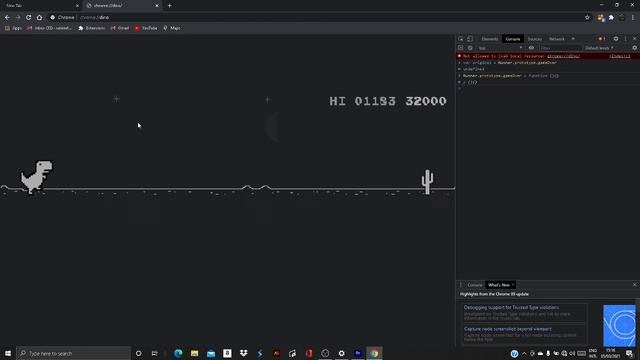Image resolution: width=640 pixels, height=360 pixels.
Task: Open Dropbox icon on taskbar
Action: pyautogui.click(x=244, y=353)
